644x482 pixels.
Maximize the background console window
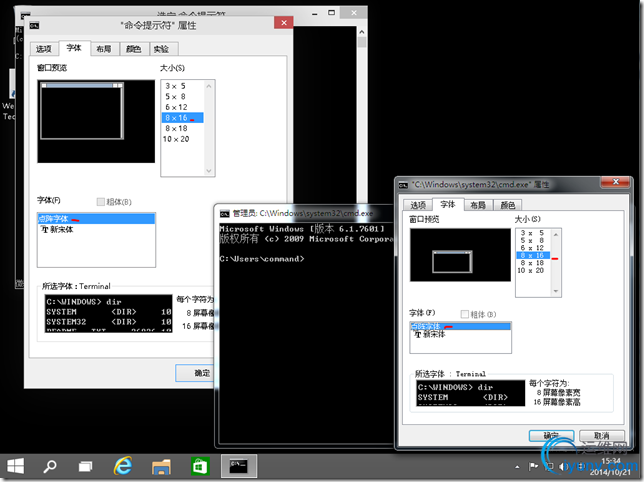pos(331,13)
